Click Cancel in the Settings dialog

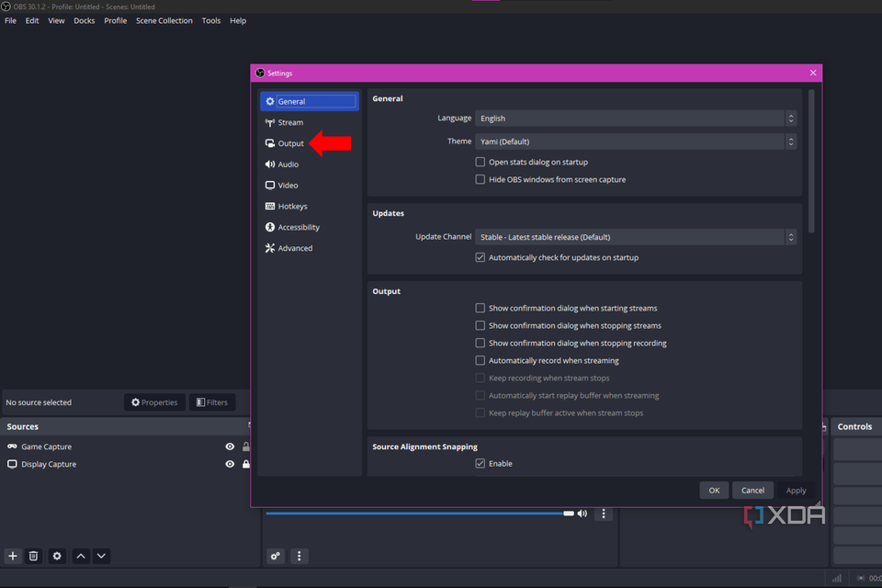[752, 490]
